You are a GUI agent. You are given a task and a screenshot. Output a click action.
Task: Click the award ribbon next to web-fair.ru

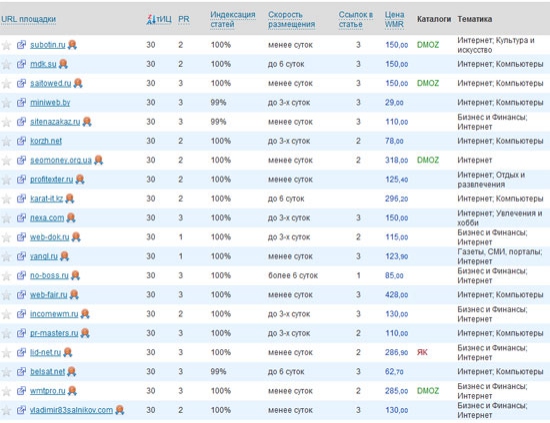click(74, 295)
